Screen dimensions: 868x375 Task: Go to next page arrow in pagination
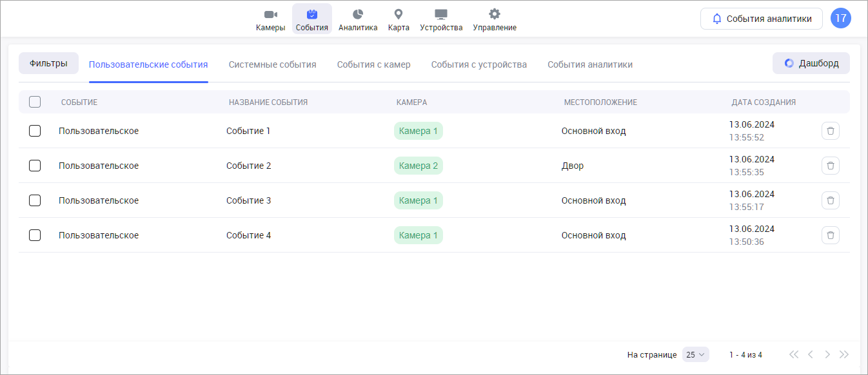point(827,354)
